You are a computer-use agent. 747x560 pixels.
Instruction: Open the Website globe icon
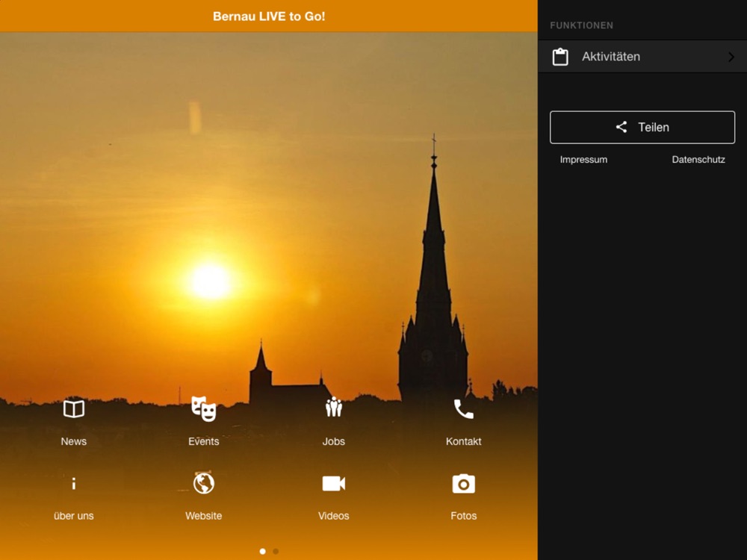[x=203, y=483]
